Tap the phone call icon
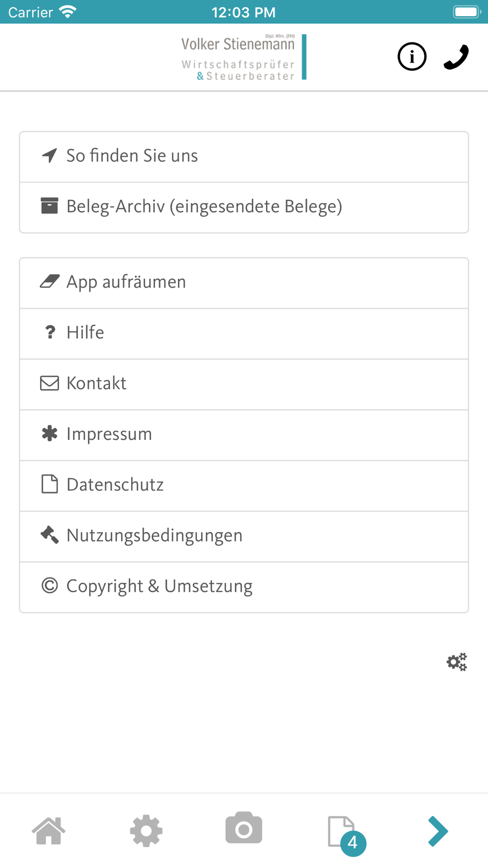 (456, 57)
